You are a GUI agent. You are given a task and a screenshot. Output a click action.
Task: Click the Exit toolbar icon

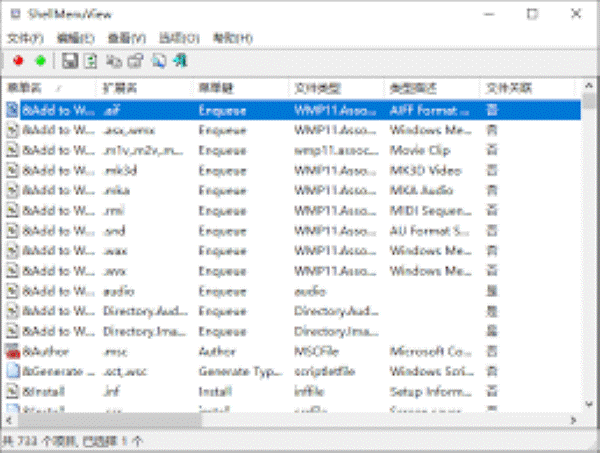180,61
